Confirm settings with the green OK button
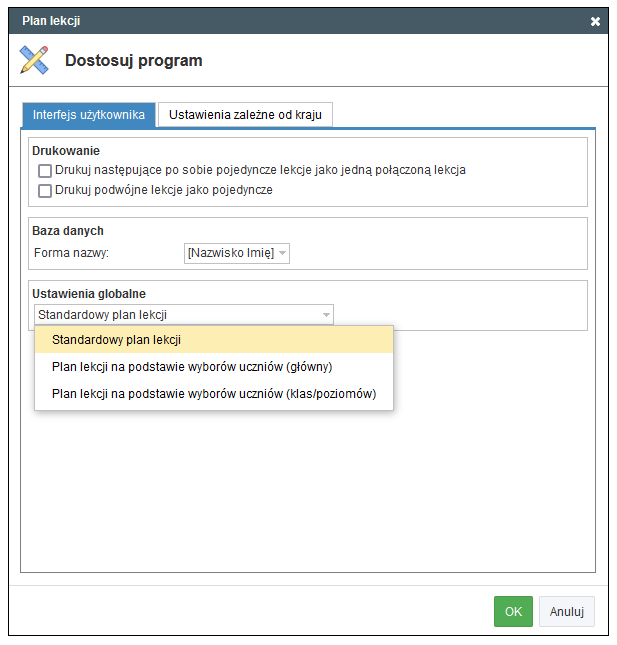This screenshot has height=645, width=617. (x=513, y=611)
